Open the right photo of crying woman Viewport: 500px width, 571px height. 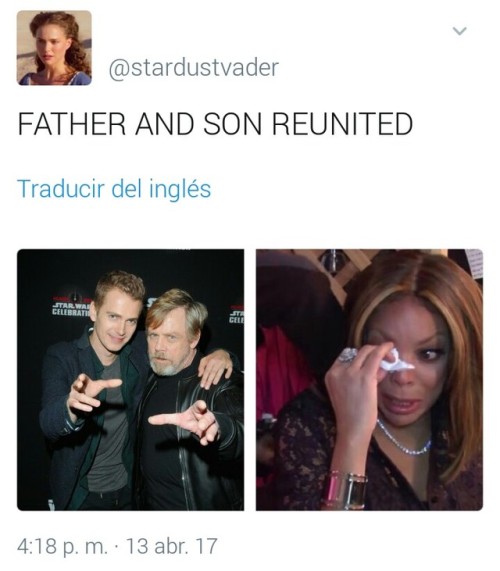point(369,380)
